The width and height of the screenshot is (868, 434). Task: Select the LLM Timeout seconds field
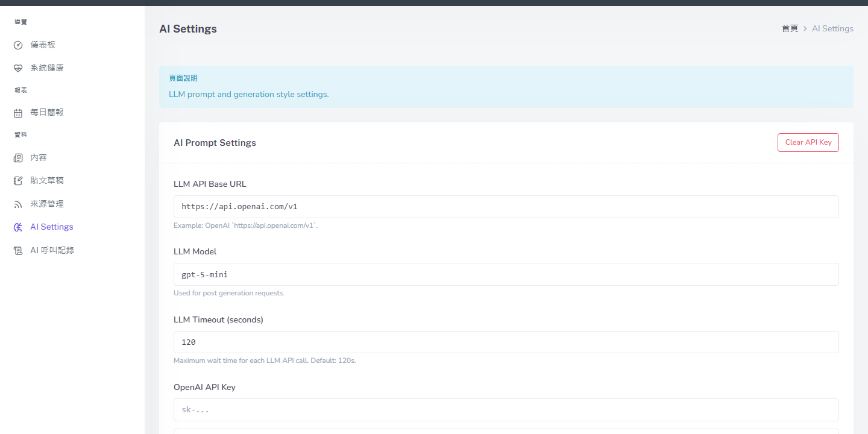(x=506, y=342)
